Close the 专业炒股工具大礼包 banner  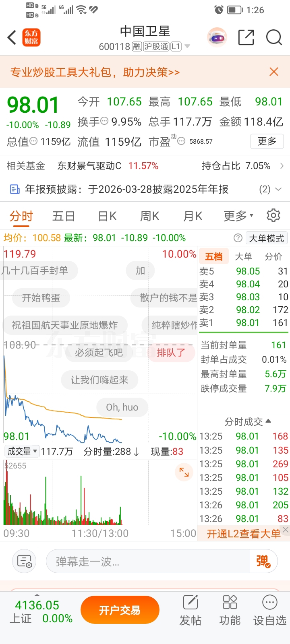click(274, 72)
